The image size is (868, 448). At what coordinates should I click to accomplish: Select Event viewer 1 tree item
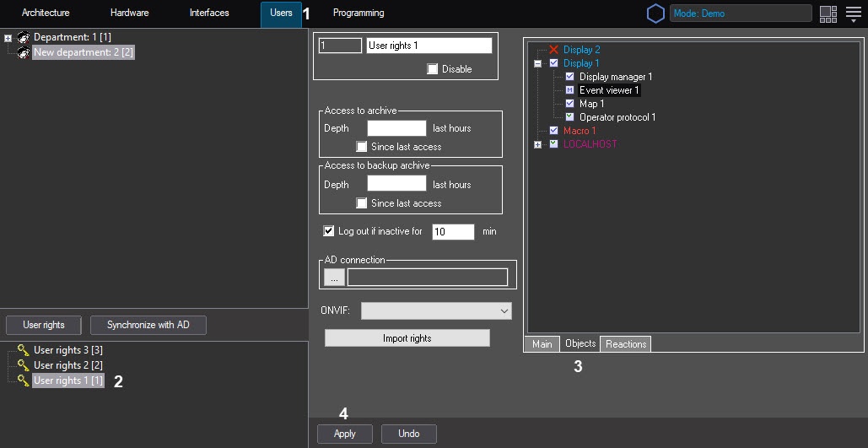click(609, 89)
